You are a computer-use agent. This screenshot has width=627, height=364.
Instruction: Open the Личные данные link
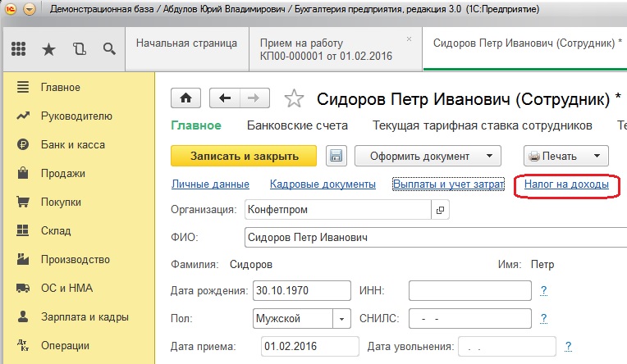point(210,185)
